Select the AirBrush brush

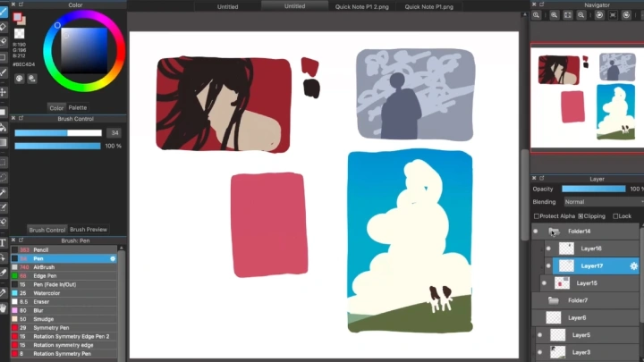[x=64, y=267]
